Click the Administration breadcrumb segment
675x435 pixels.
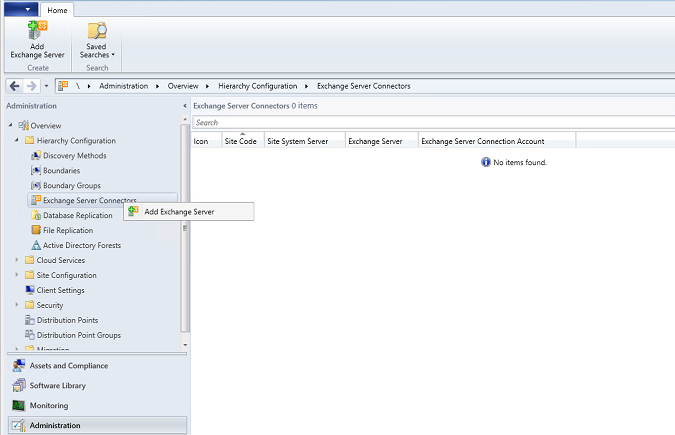(x=124, y=86)
